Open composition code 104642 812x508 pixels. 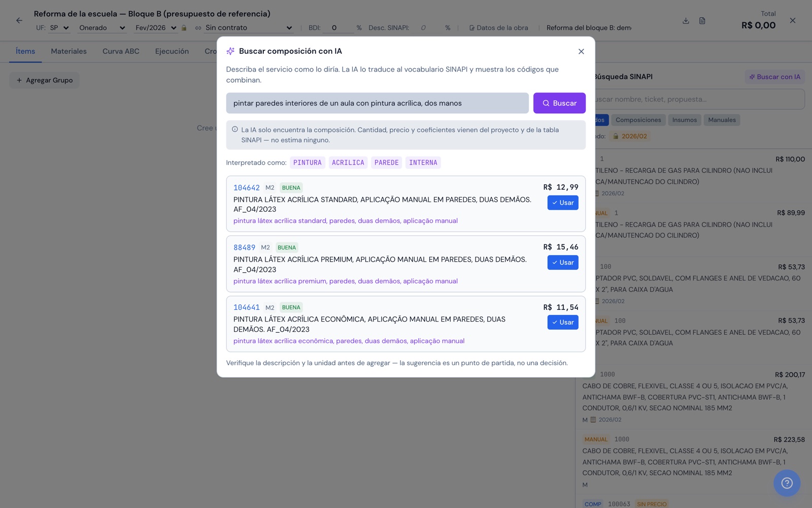coord(247,187)
